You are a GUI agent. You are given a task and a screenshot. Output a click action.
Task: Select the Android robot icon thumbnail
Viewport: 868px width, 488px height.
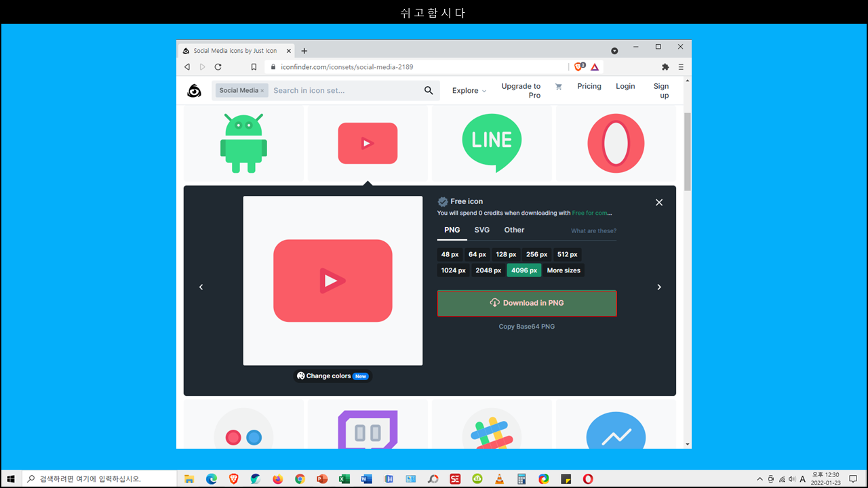[x=243, y=143]
